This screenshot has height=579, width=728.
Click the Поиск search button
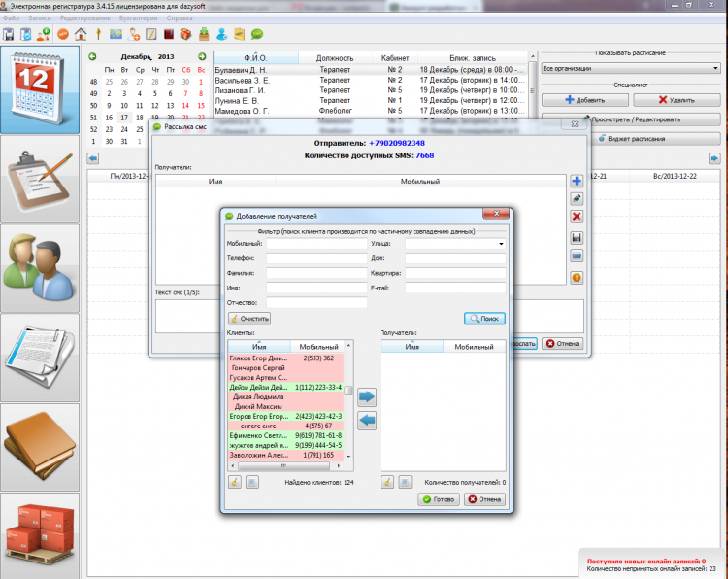click(484, 318)
